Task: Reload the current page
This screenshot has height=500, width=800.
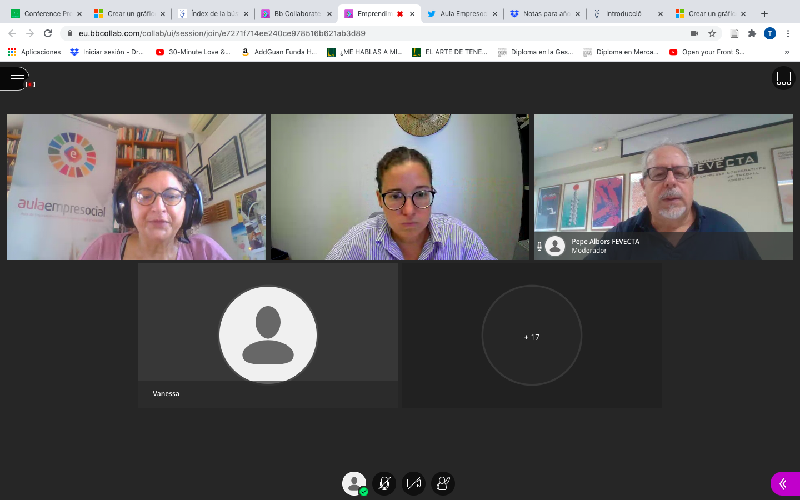Action: click(47, 33)
